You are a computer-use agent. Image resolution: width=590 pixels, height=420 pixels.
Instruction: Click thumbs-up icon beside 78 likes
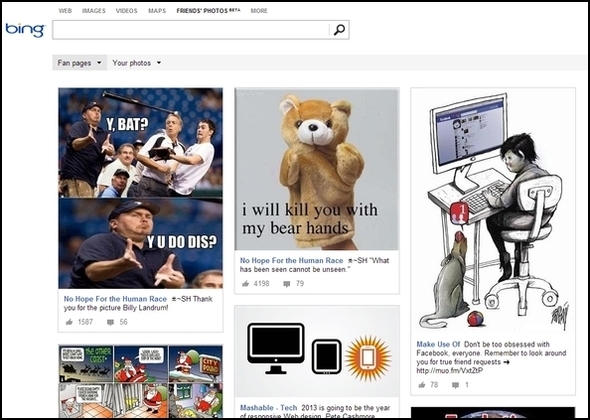[x=422, y=385]
